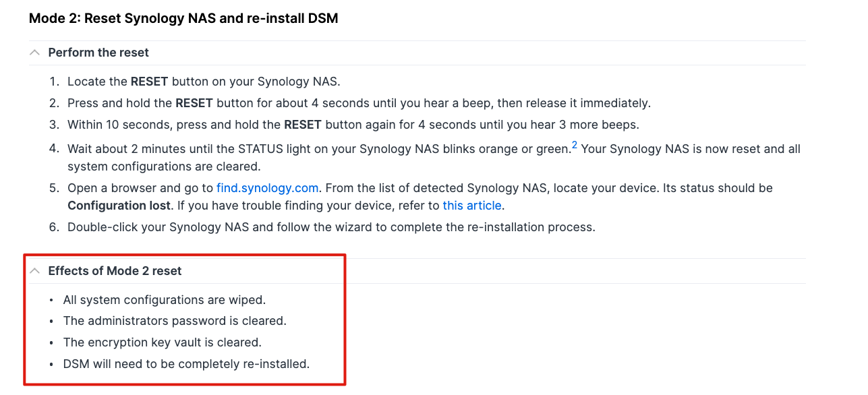
Task: Click 'DSM will need to be completely re-installed' bullet
Action: coord(186,364)
